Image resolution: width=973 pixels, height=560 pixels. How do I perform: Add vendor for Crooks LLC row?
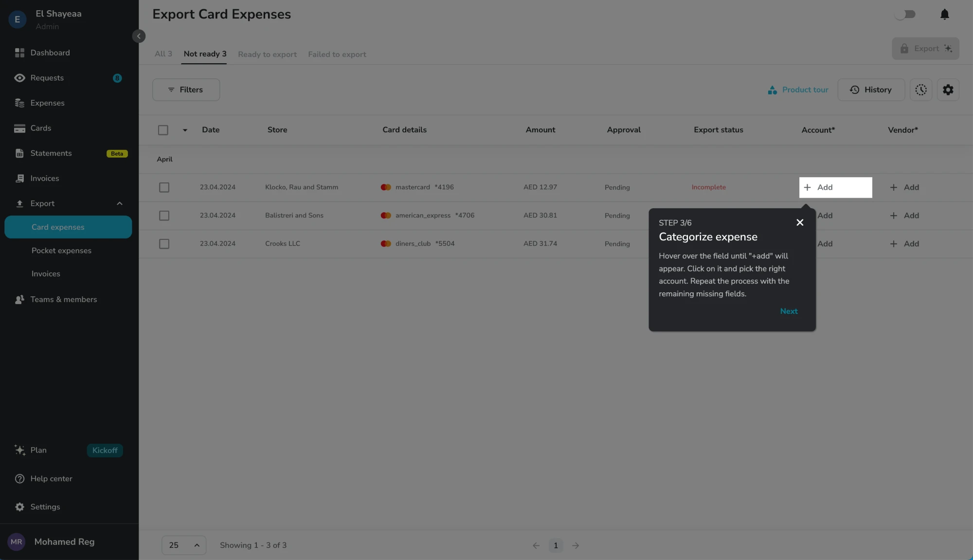904,244
